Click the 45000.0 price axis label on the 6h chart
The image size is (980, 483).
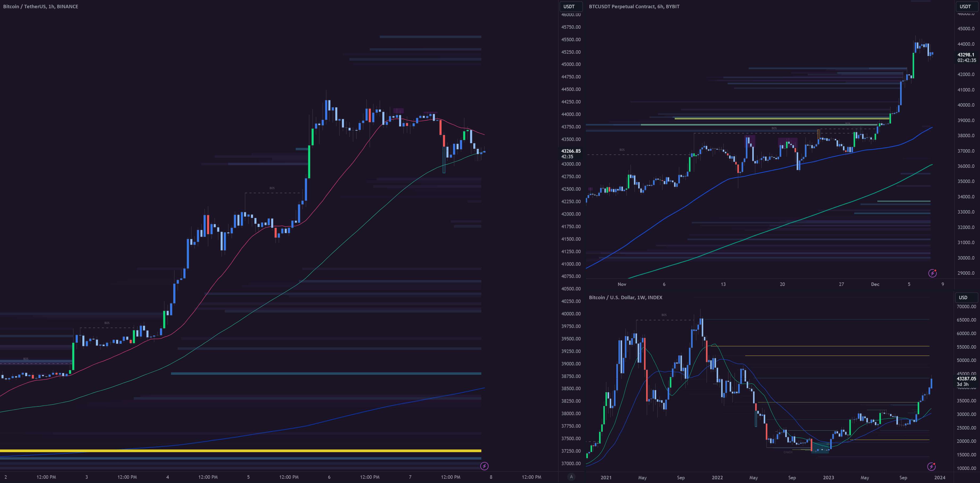coord(966,28)
